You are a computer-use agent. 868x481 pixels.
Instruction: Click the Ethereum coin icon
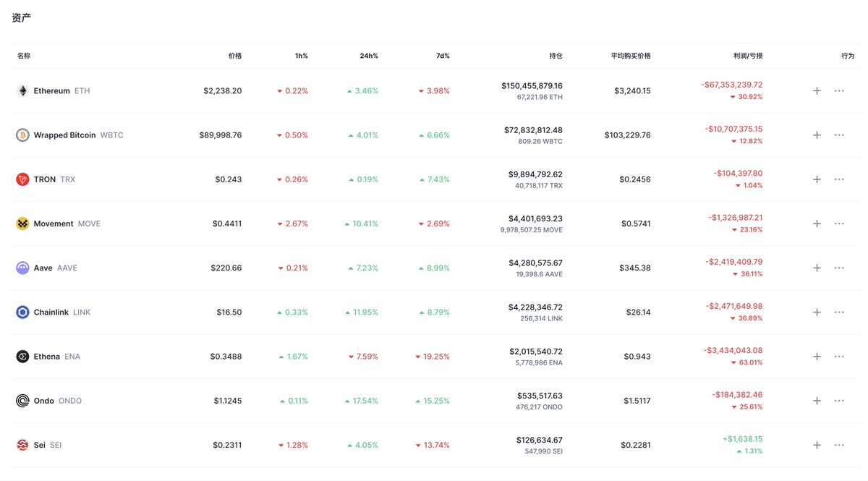[22, 91]
